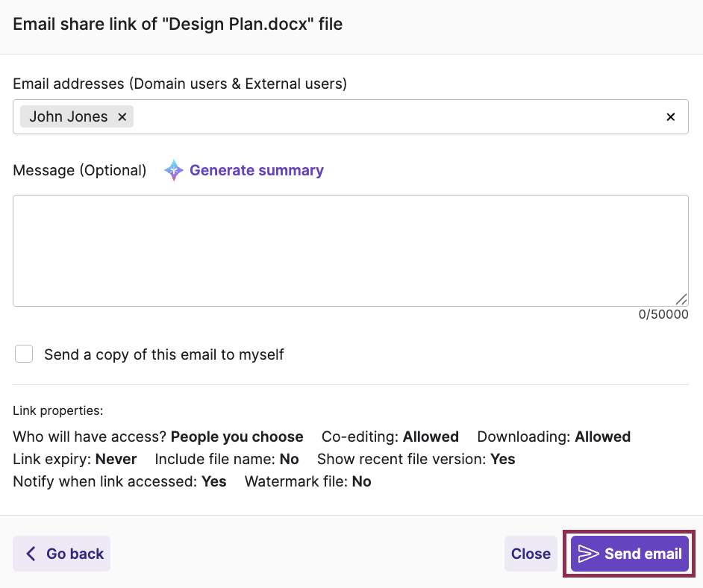The image size is (703, 588).
Task: Enable Send a copy of this email to myself
Action: point(24,354)
